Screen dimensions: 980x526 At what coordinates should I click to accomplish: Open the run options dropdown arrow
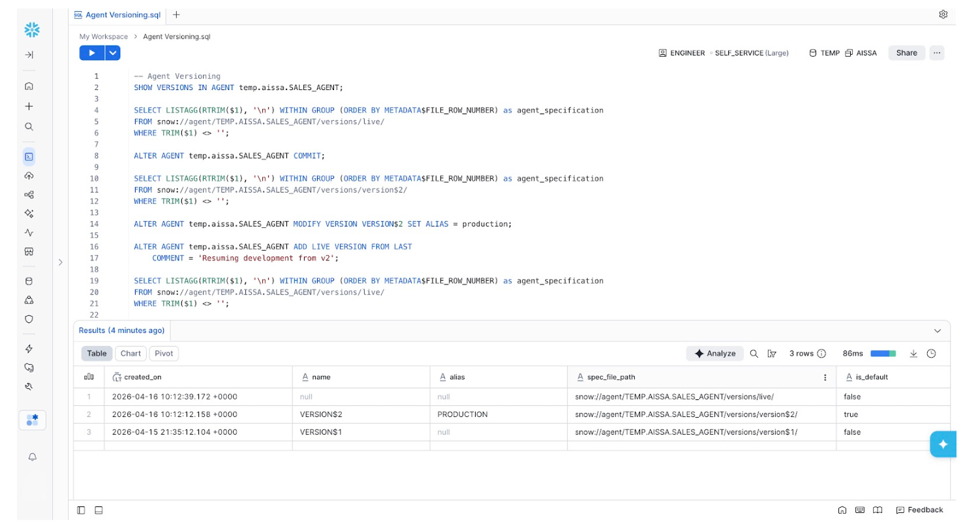point(113,53)
